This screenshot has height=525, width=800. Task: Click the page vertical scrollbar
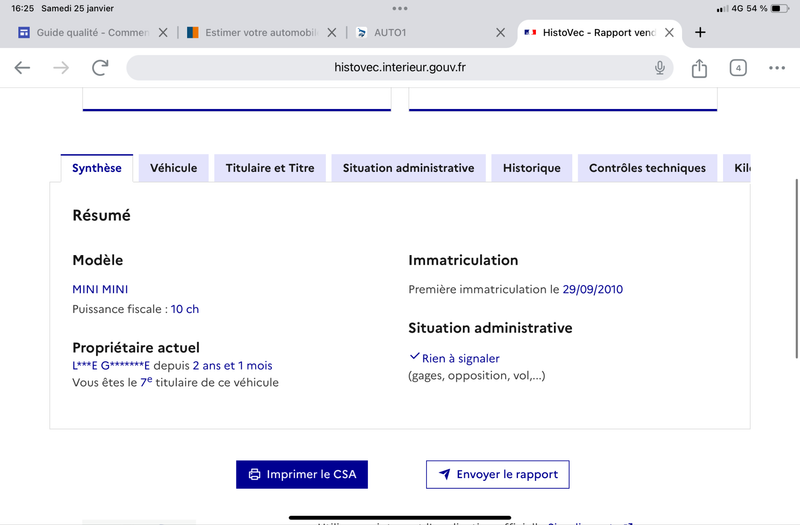click(796, 268)
